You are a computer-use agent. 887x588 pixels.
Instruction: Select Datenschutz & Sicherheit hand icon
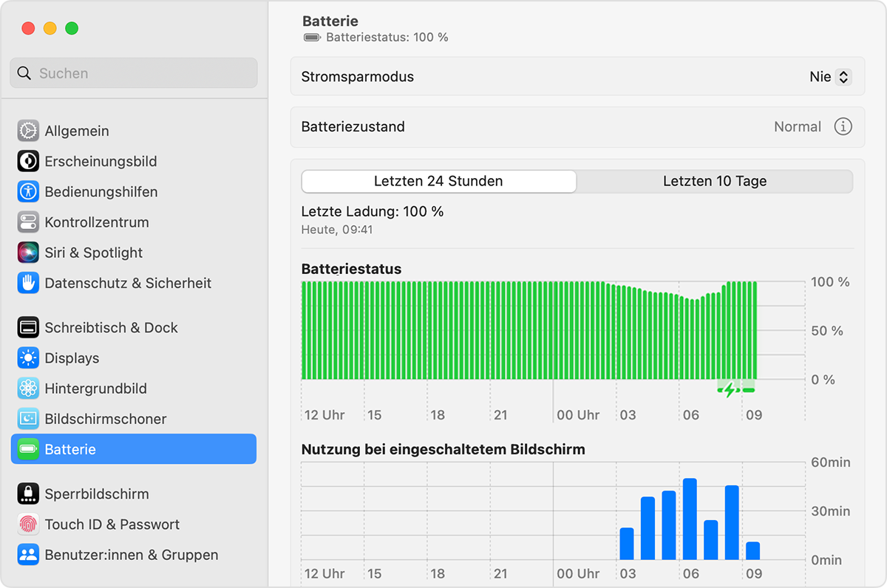click(x=28, y=283)
